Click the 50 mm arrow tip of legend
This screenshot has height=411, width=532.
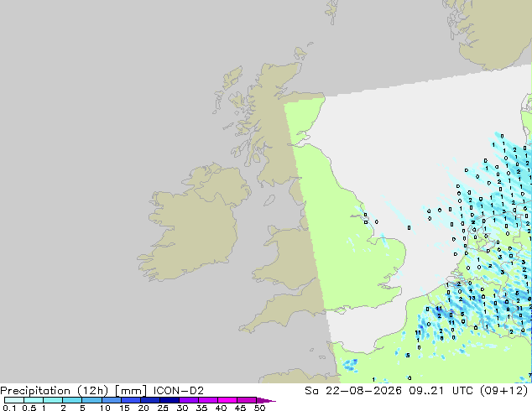[x=266, y=400]
